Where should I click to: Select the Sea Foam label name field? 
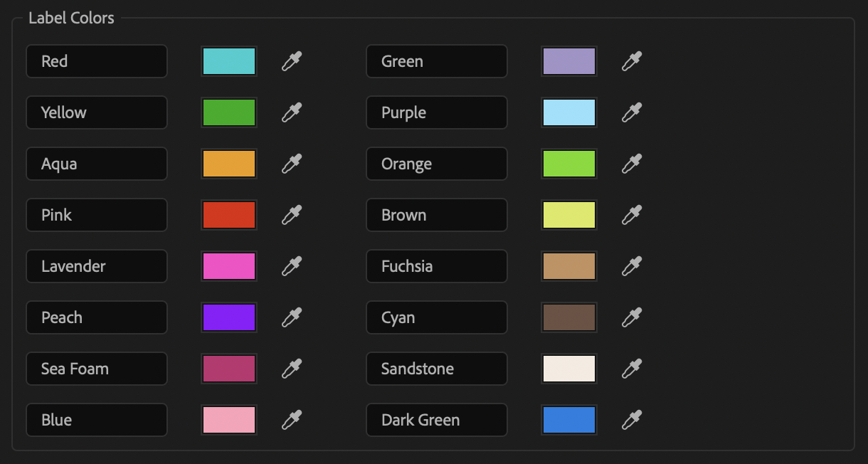[96, 369]
